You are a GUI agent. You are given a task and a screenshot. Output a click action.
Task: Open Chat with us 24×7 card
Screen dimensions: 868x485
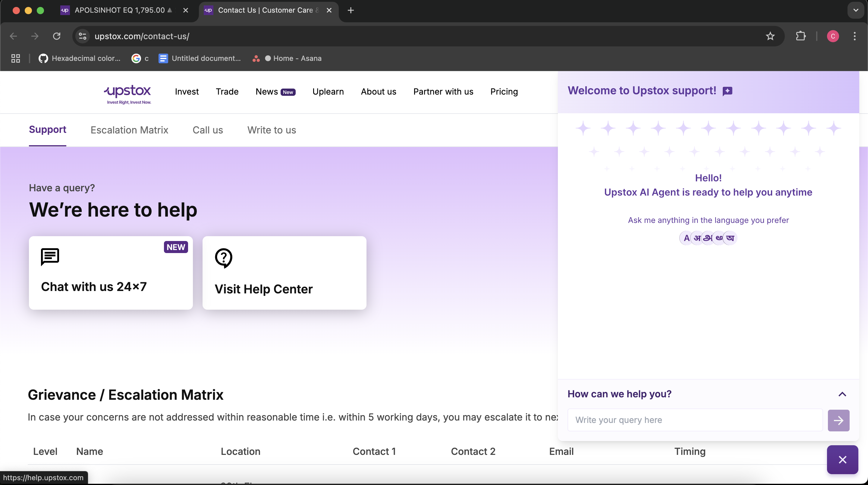coord(111,273)
